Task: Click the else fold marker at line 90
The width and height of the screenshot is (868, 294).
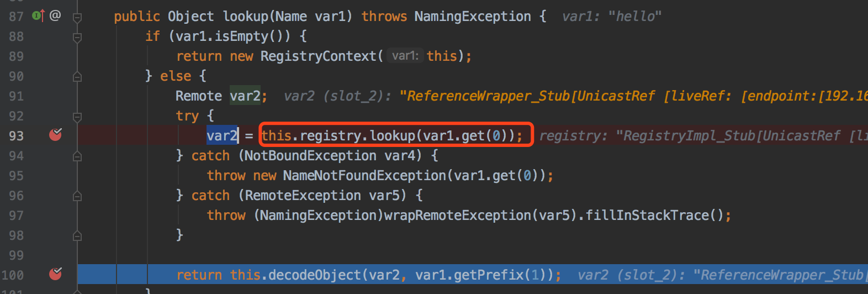Action: (x=77, y=77)
